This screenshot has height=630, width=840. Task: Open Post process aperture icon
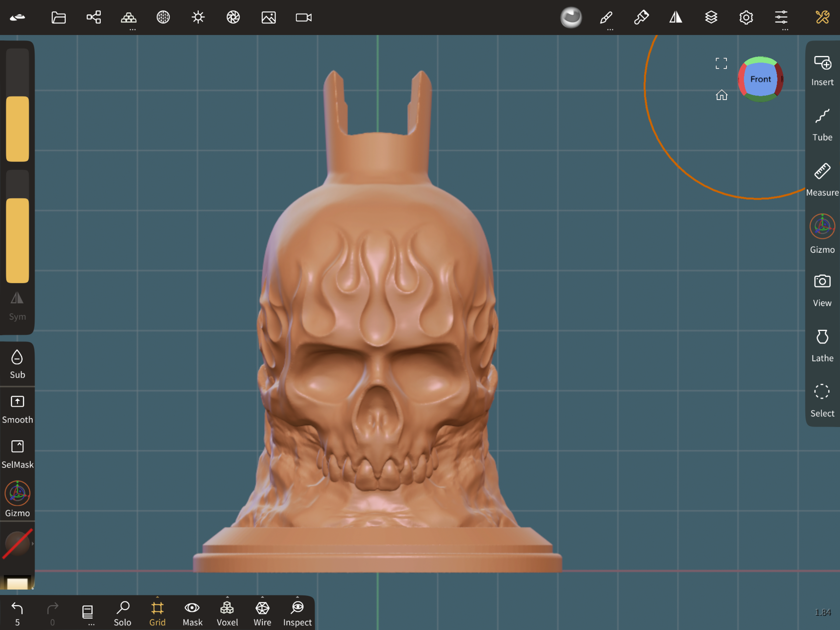pos(233,17)
